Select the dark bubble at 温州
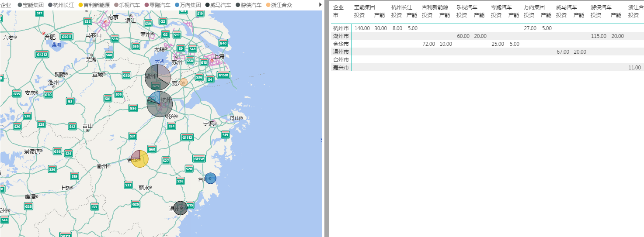Viewport: 644px width, 237px height. (180, 208)
